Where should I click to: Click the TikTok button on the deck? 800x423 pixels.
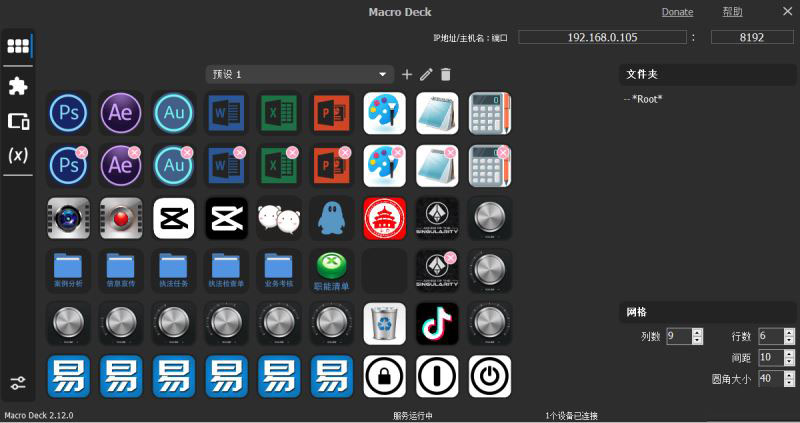click(437, 323)
